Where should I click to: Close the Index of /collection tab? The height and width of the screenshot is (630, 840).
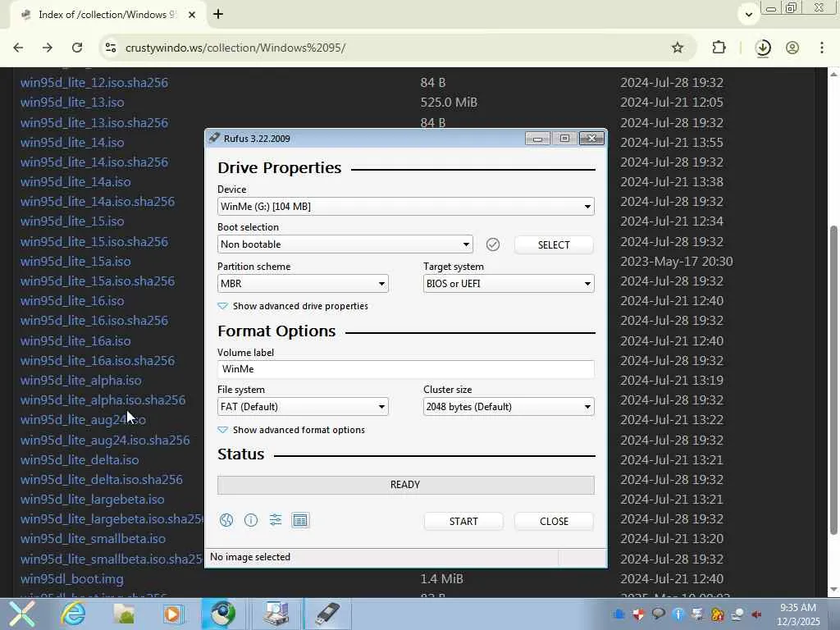pos(192,15)
